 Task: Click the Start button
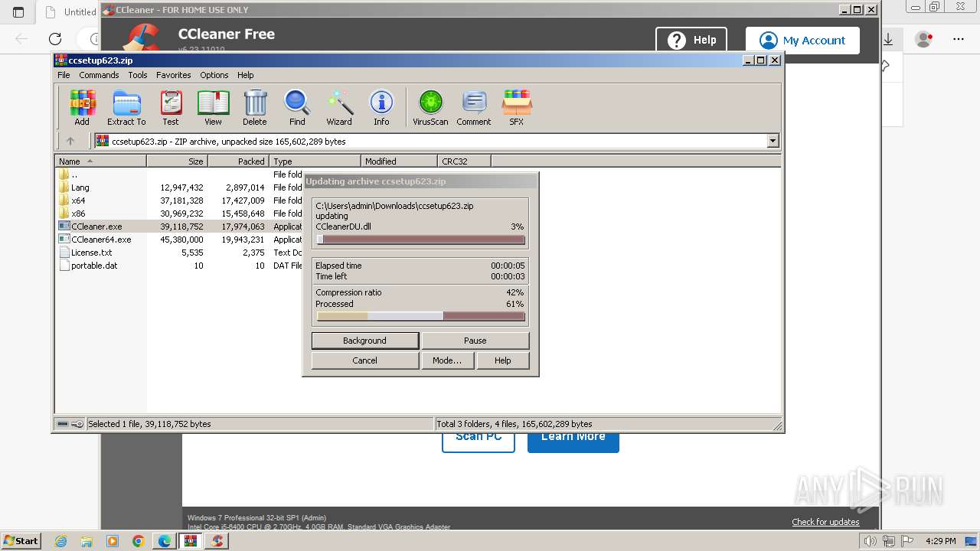21,541
